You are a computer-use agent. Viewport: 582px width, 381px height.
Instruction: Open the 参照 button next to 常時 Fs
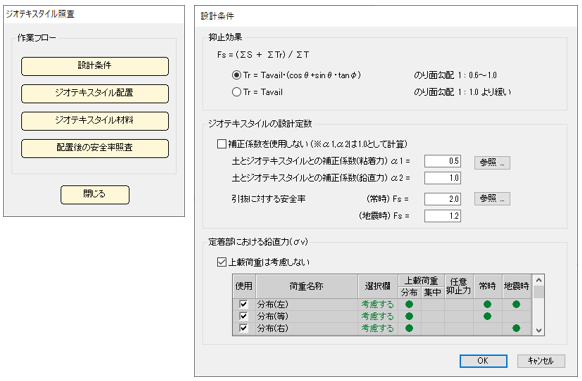492,199
